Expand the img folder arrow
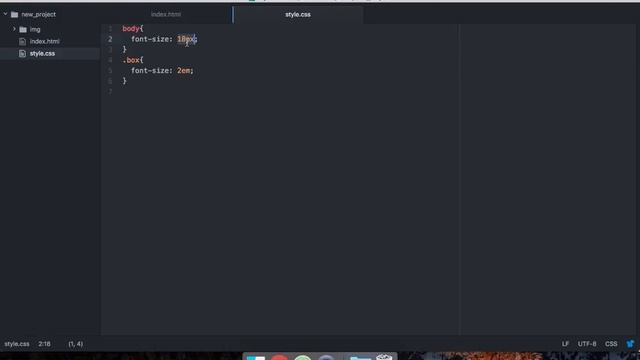640x360 pixels. tap(14, 29)
